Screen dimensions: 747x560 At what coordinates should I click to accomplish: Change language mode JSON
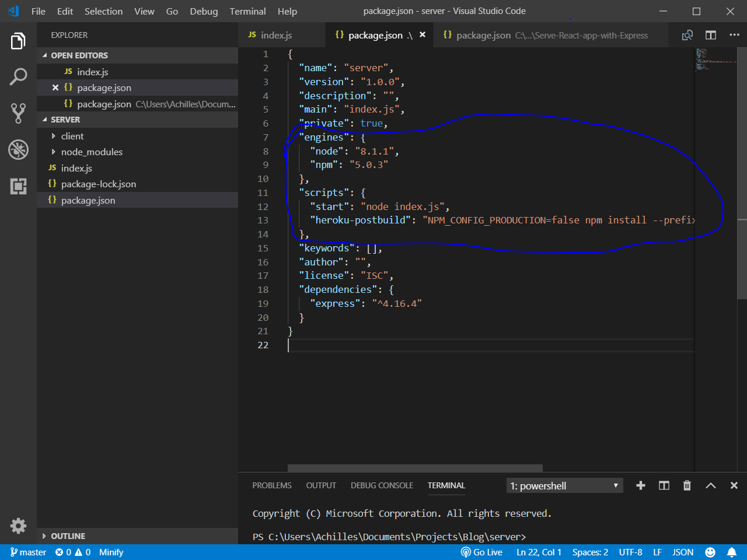683,552
